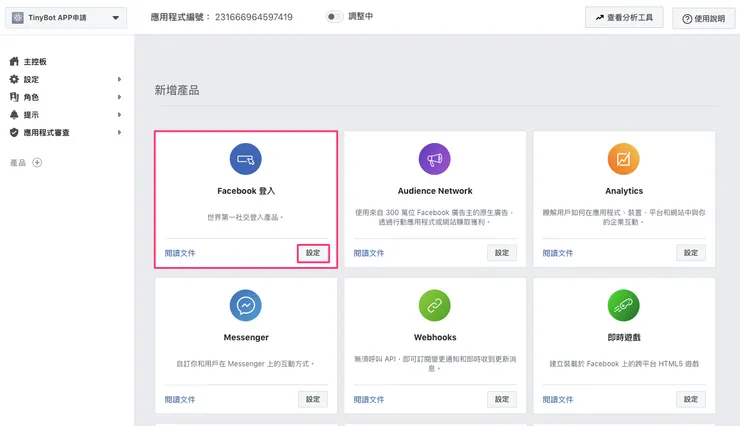
Task: Open the 使用說明 help button
Action: [703, 18]
